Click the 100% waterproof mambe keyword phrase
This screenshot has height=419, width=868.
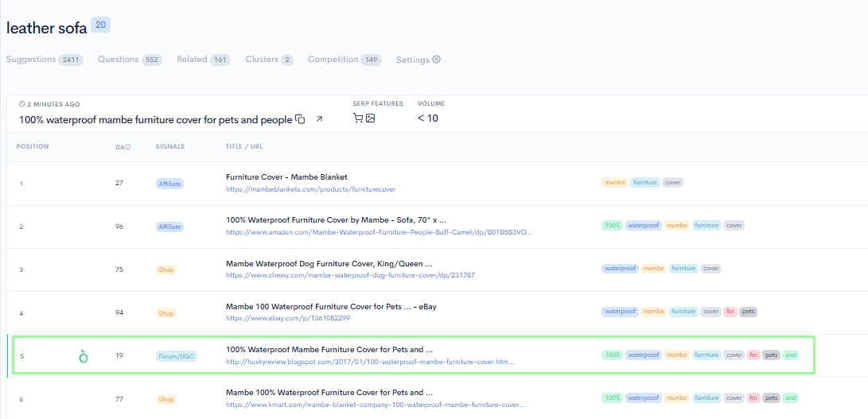click(156, 119)
